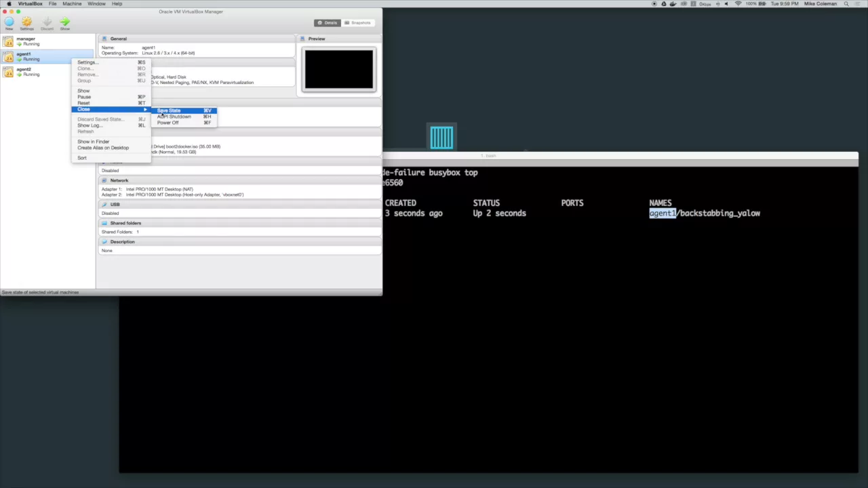Click the 'PORTS' column header in terminal

tap(572, 203)
